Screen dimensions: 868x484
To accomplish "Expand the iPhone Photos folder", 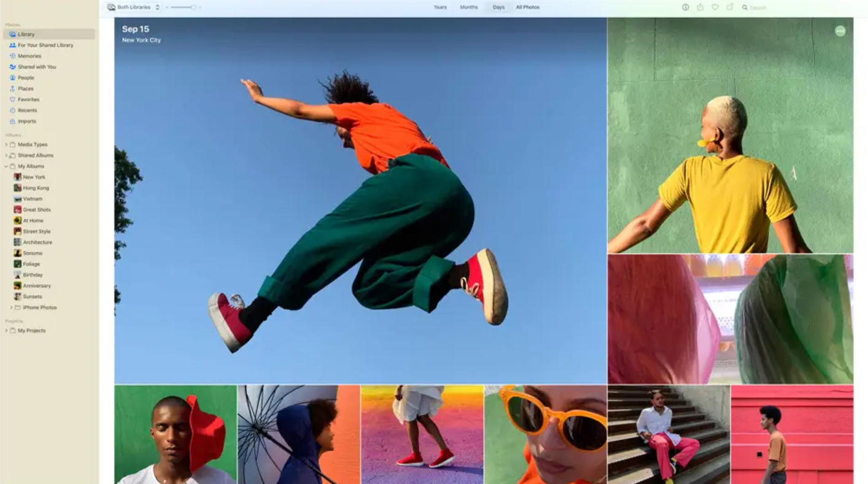I will [11, 307].
